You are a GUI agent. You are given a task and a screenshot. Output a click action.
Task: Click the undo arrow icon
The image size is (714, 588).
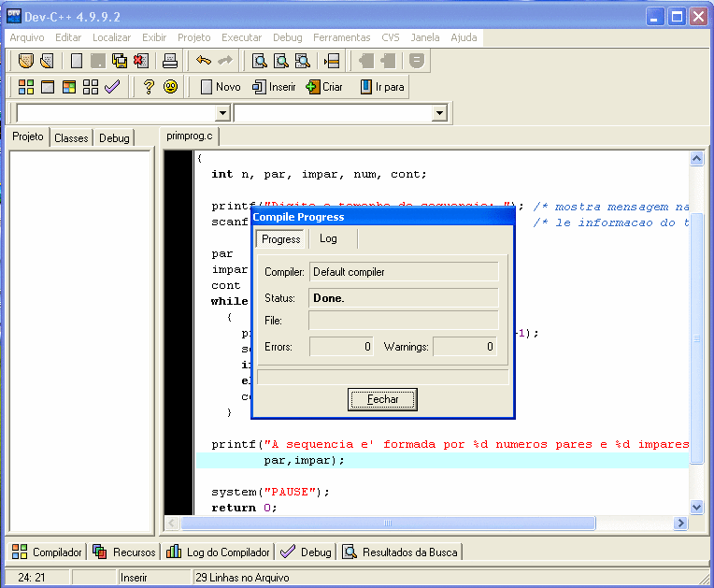pyautogui.click(x=203, y=61)
